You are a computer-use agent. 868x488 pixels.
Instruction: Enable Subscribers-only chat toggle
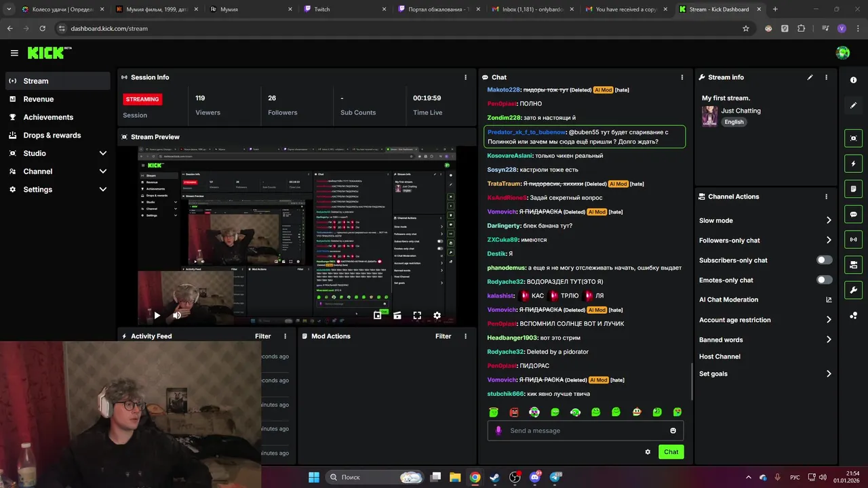(x=825, y=260)
